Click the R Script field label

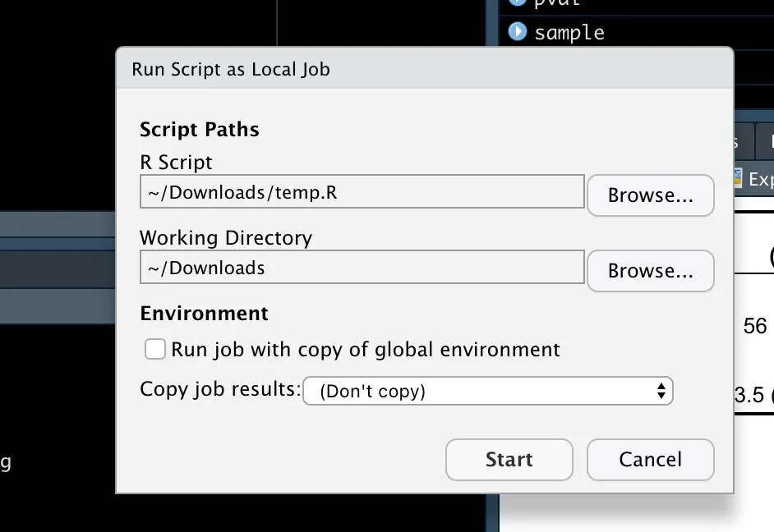(176, 163)
